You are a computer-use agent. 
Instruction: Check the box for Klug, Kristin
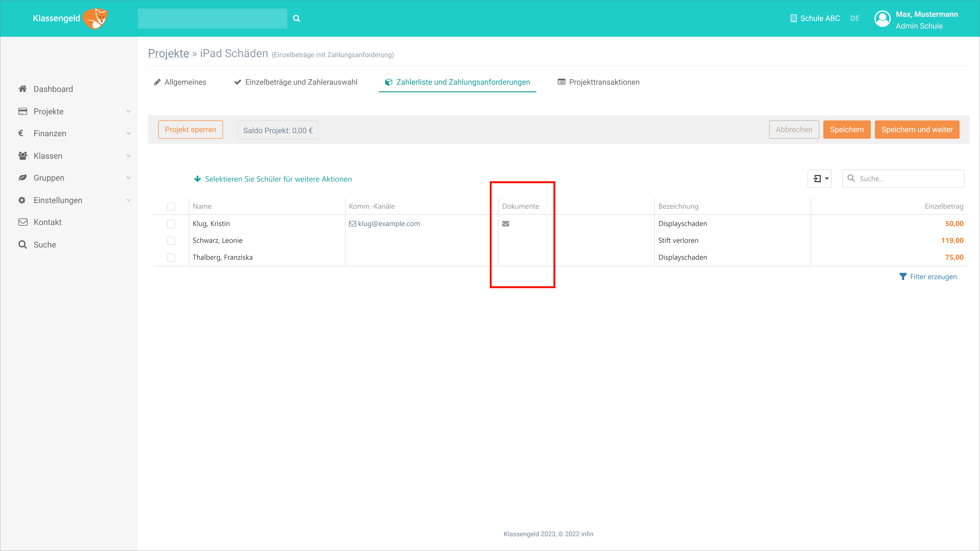tap(171, 224)
